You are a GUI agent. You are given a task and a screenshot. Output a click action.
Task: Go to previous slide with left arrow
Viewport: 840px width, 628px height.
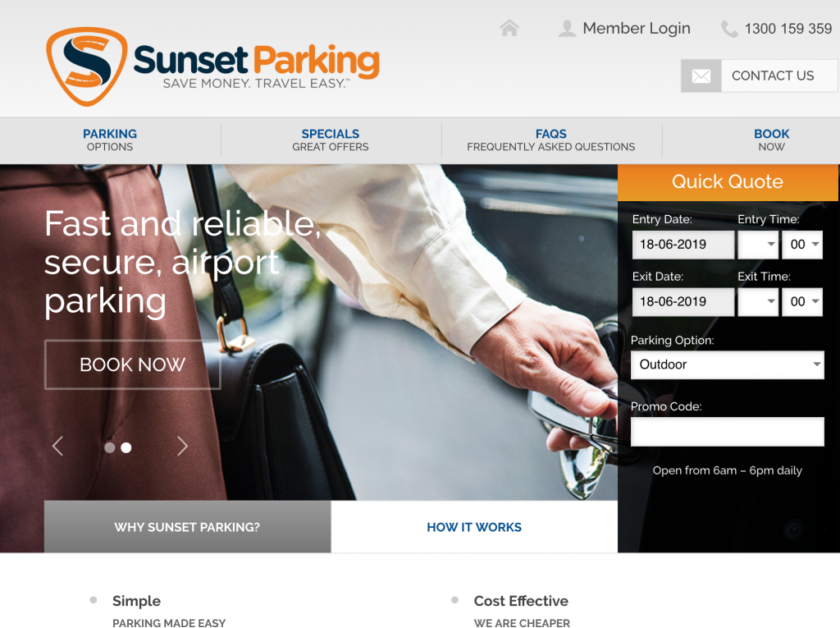pyautogui.click(x=57, y=447)
